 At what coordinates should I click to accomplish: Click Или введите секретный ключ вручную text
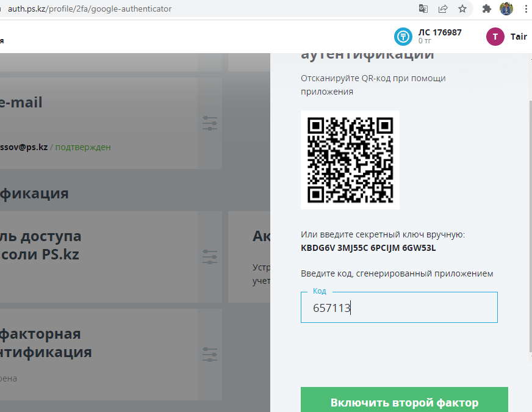tap(383, 234)
